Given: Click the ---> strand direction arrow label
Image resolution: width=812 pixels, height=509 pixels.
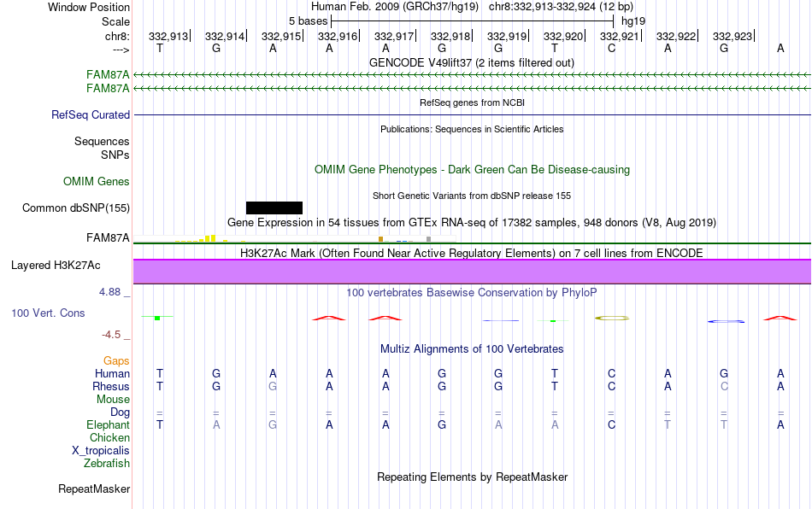Looking at the screenshot, I should coord(121,50).
